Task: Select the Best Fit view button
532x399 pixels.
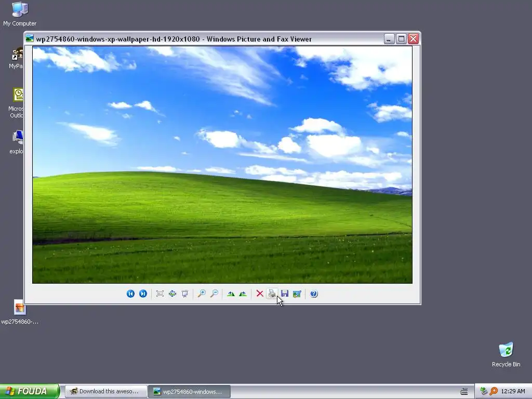Action: (160, 294)
